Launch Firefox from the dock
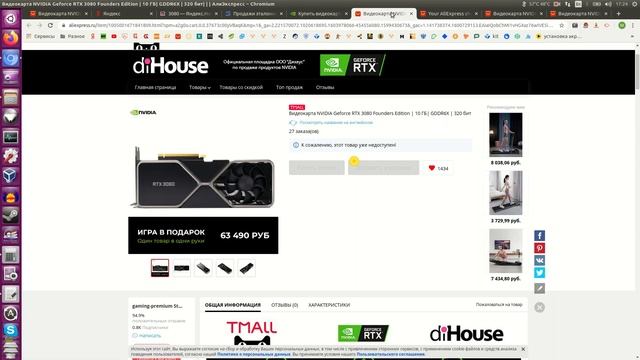 click(11, 38)
